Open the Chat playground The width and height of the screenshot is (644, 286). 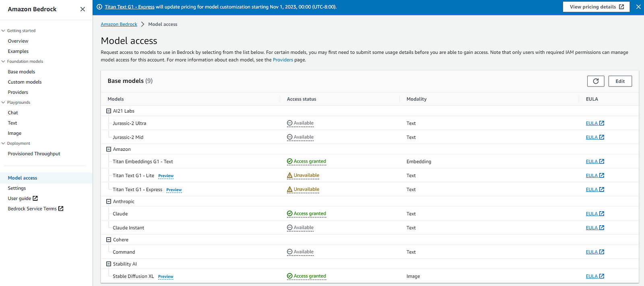(13, 113)
